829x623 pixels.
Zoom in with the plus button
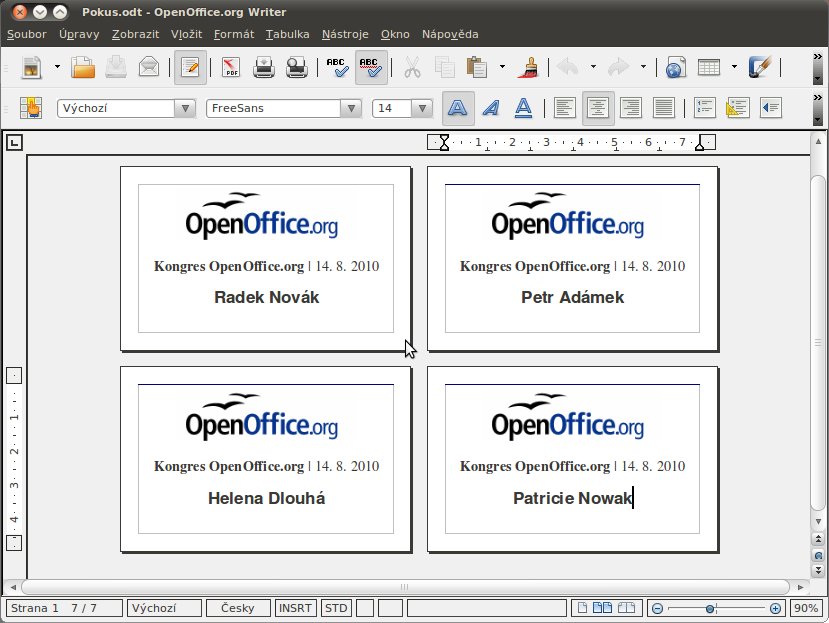click(x=775, y=609)
